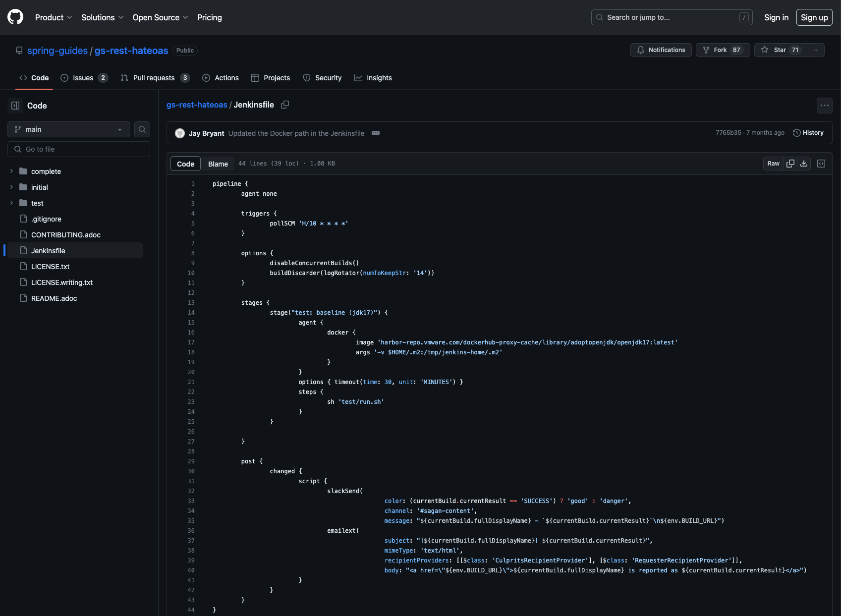
Task: View the file History
Action: (808, 133)
